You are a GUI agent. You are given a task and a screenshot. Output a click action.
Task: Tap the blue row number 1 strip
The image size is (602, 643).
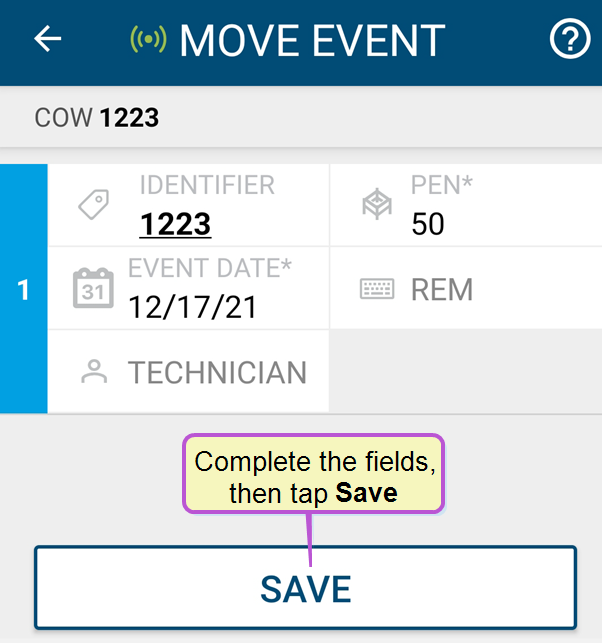coord(24,289)
